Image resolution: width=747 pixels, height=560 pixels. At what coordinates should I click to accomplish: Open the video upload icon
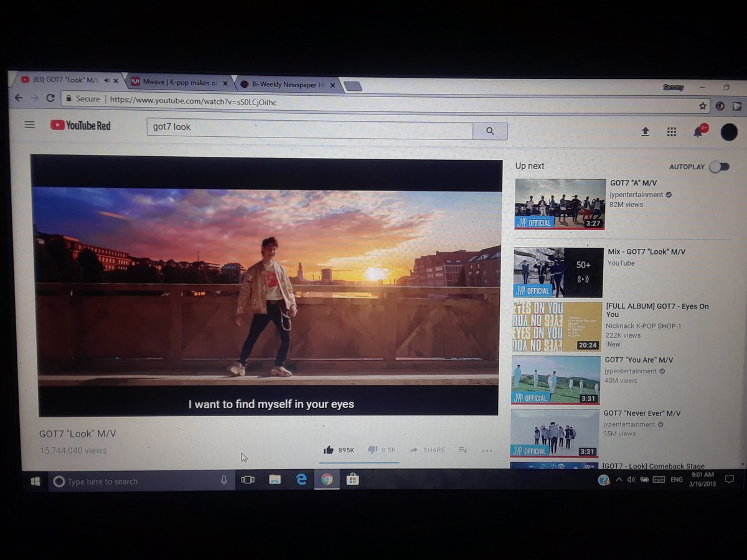pos(645,131)
